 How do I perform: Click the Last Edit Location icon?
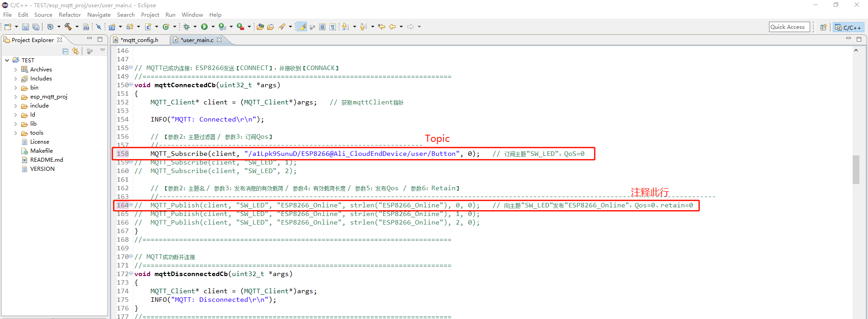pyautogui.click(x=382, y=27)
